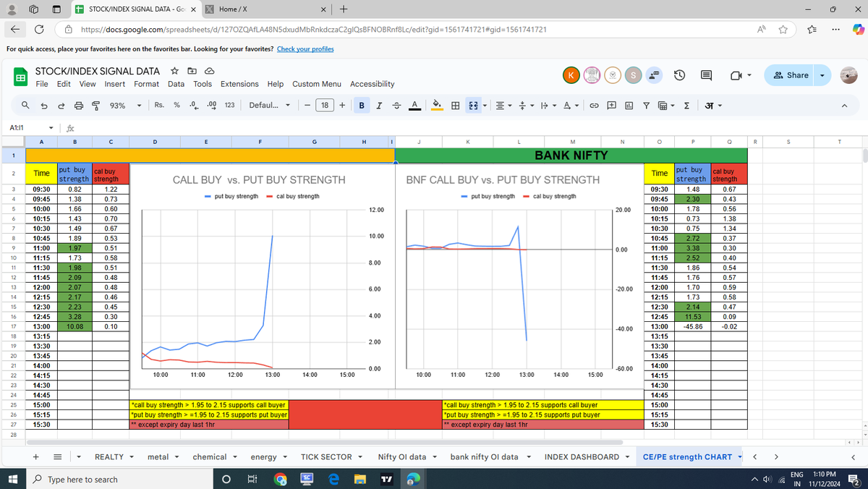This screenshot has height=489, width=868.
Task: Activate the paint format roller icon
Action: pyautogui.click(x=95, y=106)
